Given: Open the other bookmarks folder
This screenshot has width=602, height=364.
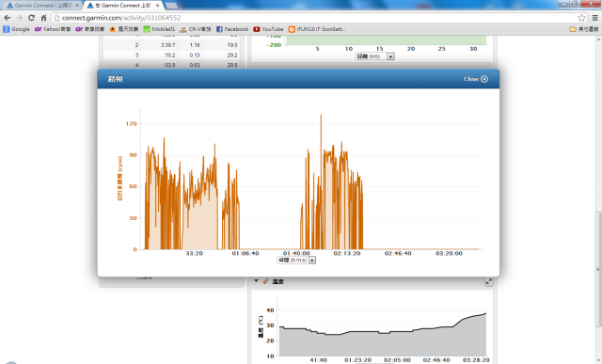Looking at the screenshot, I should point(583,29).
